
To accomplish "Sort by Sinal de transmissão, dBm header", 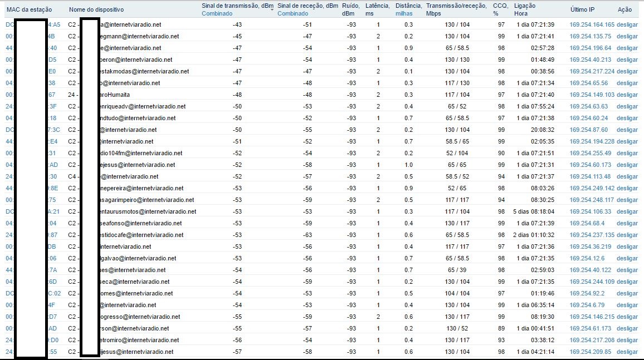I will (237, 6).
